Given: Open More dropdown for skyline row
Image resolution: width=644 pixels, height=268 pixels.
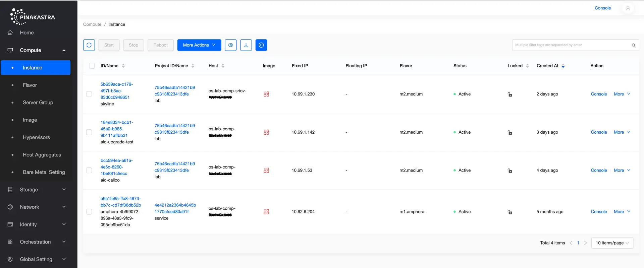Looking at the screenshot, I should click(622, 94).
